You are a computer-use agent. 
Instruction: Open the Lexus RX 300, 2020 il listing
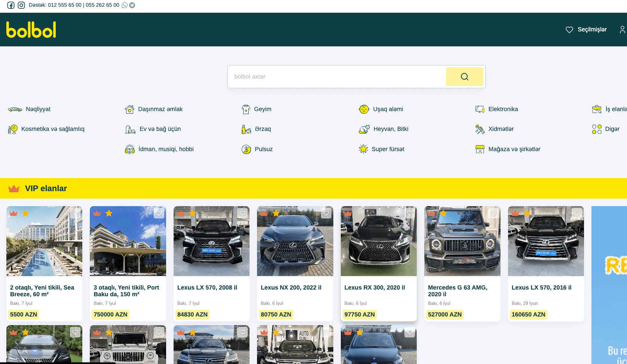(x=374, y=288)
